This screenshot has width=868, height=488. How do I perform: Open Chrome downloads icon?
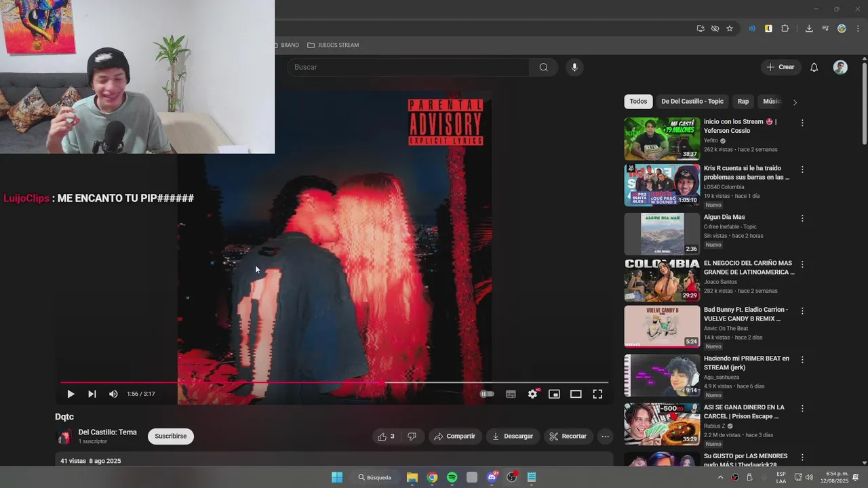point(809,28)
